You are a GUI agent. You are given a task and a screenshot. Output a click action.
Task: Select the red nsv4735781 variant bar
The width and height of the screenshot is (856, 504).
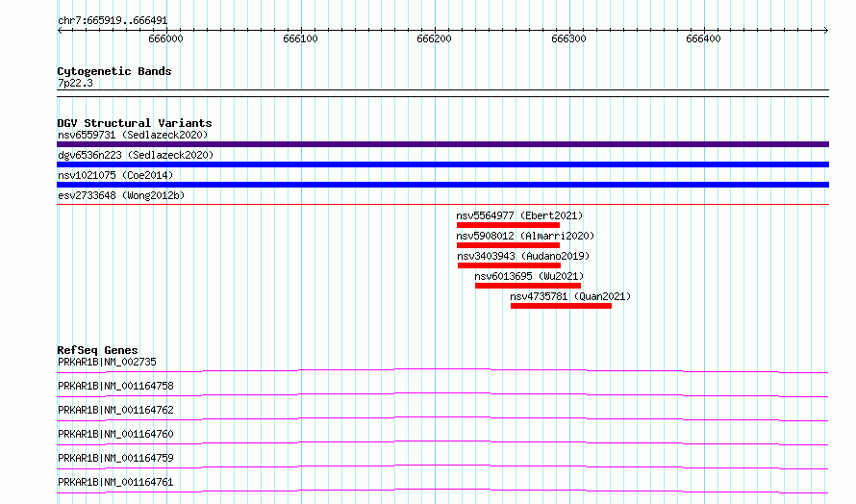561,306
